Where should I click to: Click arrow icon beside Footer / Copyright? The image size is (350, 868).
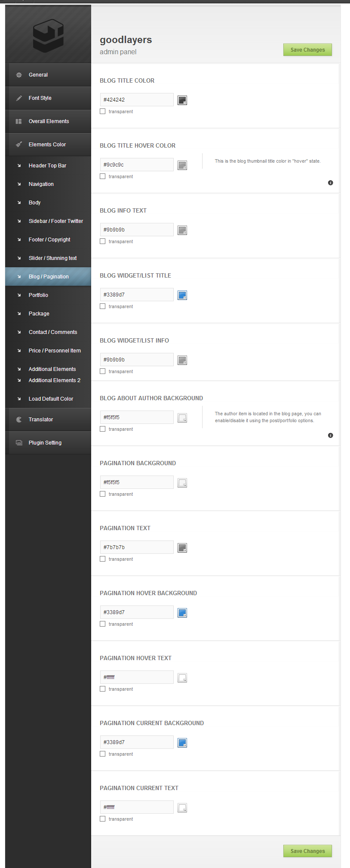(x=19, y=240)
